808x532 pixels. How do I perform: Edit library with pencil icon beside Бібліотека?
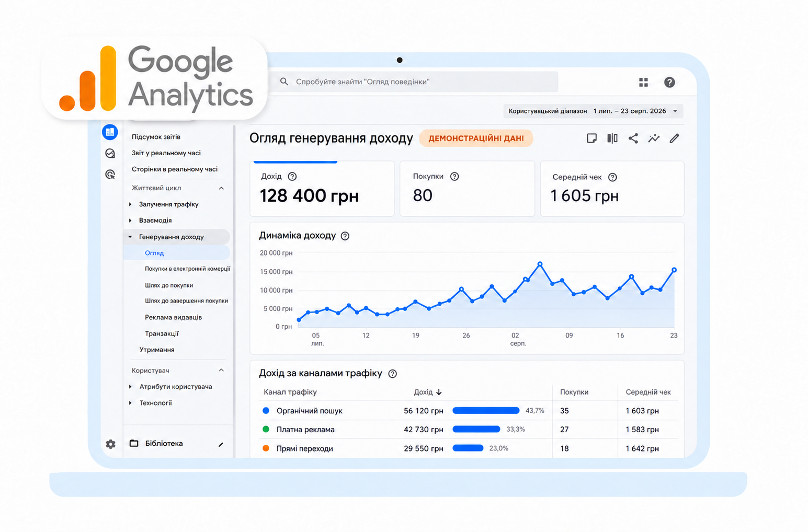tap(221, 444)
